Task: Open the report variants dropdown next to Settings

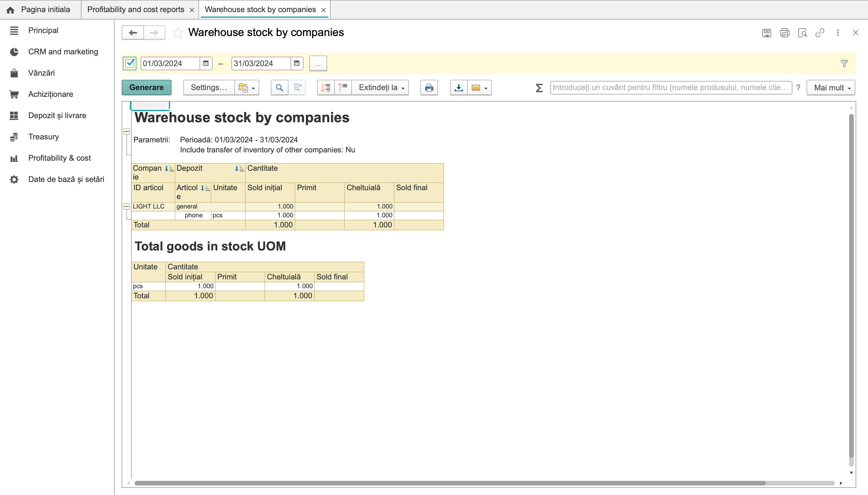Action: tap(247, 88)
